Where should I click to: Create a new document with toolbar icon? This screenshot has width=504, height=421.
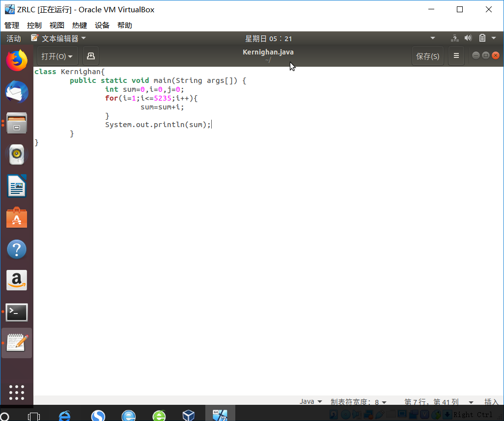click(x=91, y=56)
